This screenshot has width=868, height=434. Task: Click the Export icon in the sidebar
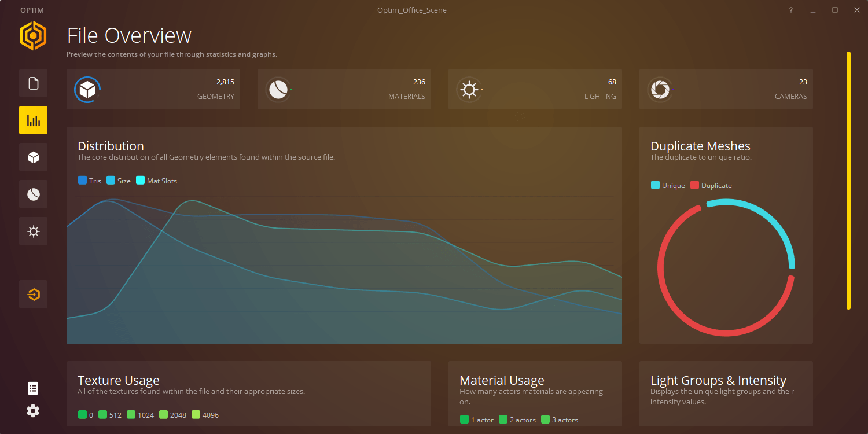[x=33, y=294]
